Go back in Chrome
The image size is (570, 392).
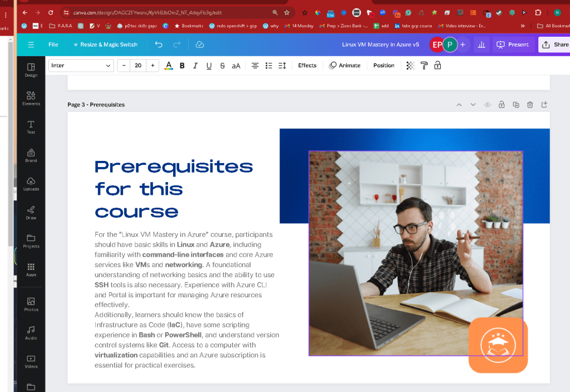point(24,13)
